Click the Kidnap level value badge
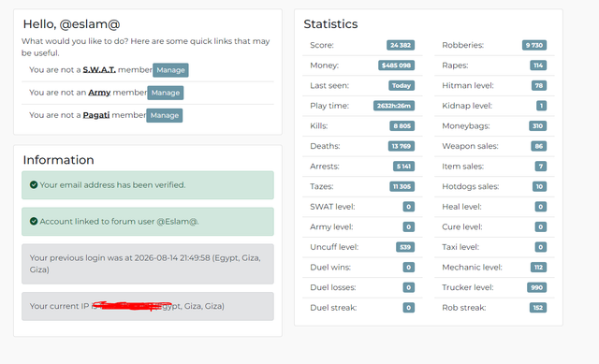The image size is (599, 364). click(x=541, y=106)
